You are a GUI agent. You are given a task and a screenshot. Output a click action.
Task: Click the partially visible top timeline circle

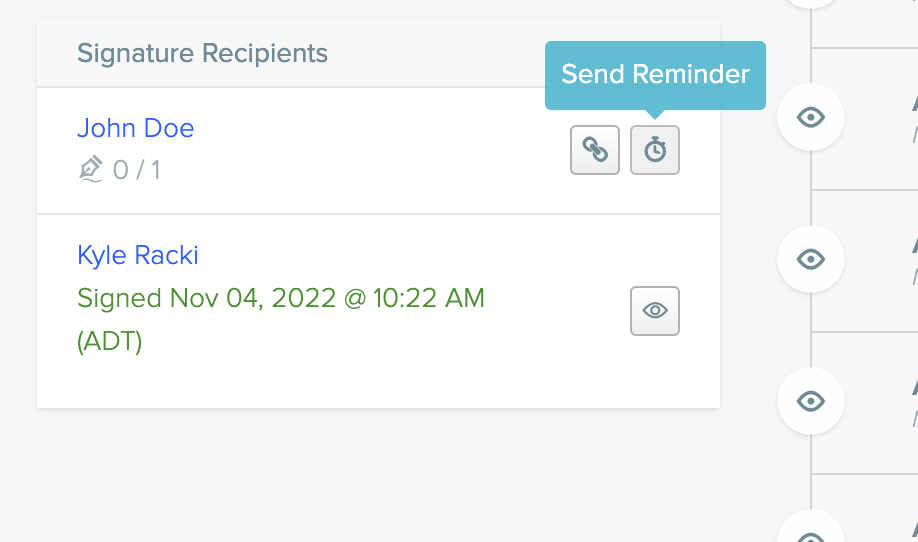point(811,4)
